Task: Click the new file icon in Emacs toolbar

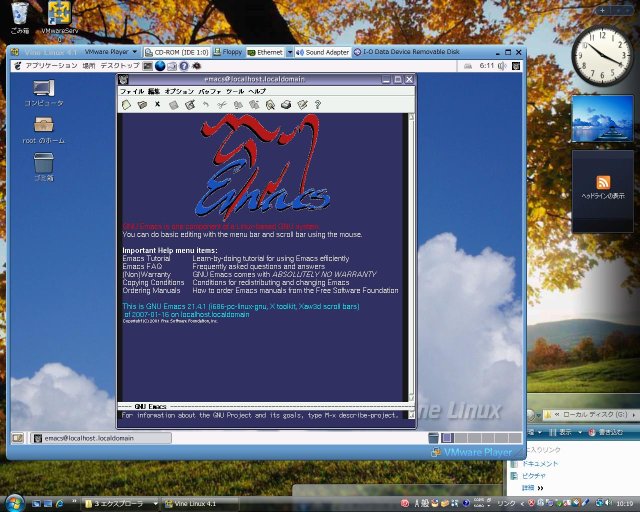Action: click(x=126, y=104)
